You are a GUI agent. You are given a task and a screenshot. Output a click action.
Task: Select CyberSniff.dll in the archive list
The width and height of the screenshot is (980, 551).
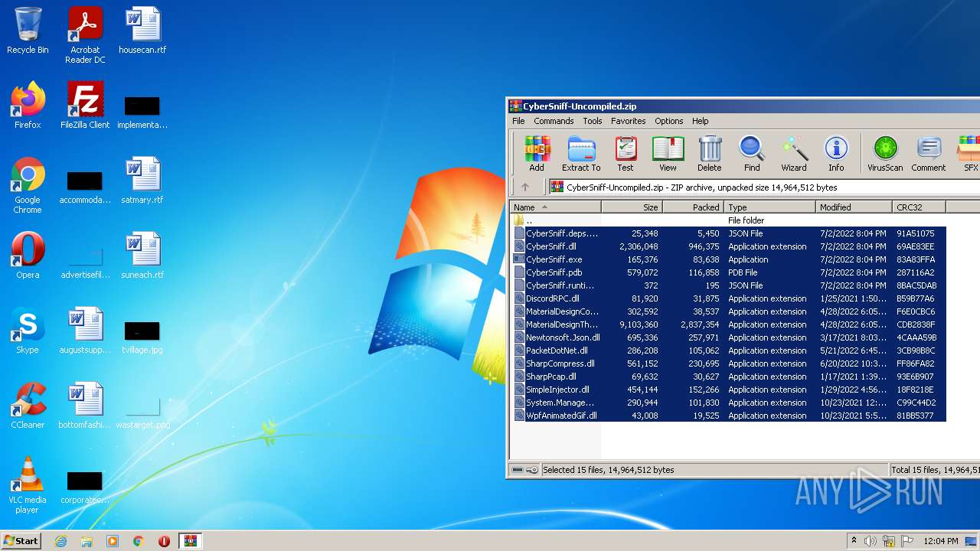pyautogui.click(x=730, y=246)
